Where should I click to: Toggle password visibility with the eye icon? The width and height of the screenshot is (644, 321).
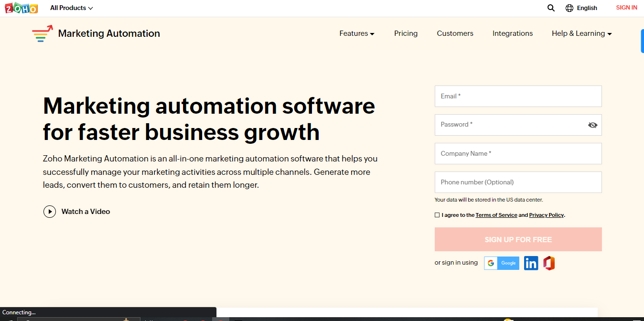[592, 125]
